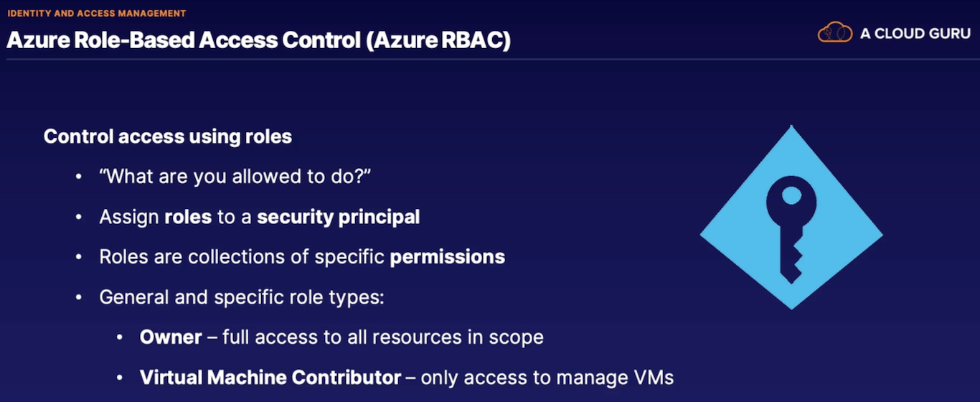Click the bullet point before Owner
The width and height of the screenshot is (980, 402).
(120, 337)
